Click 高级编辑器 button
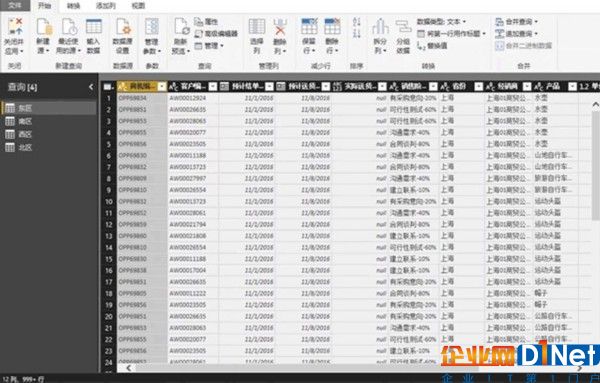The height and width of the screenshot is (383, 600). [217, 34]
